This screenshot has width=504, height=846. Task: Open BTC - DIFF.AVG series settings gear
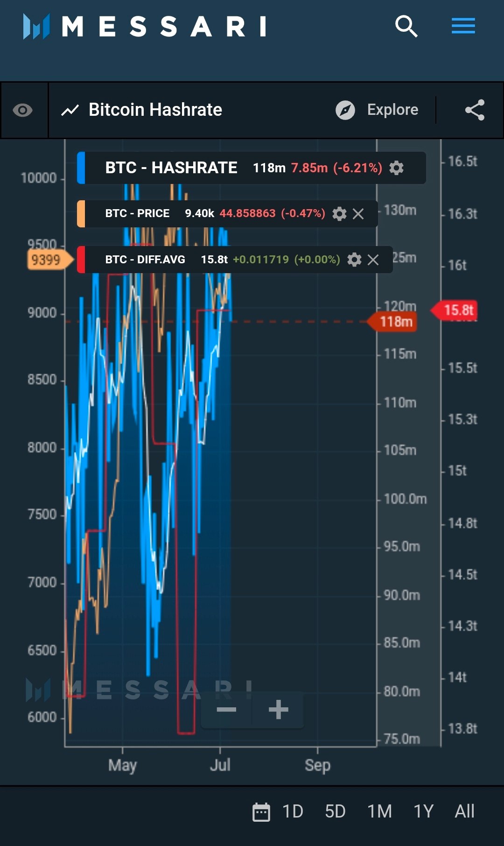pos(354,260)
